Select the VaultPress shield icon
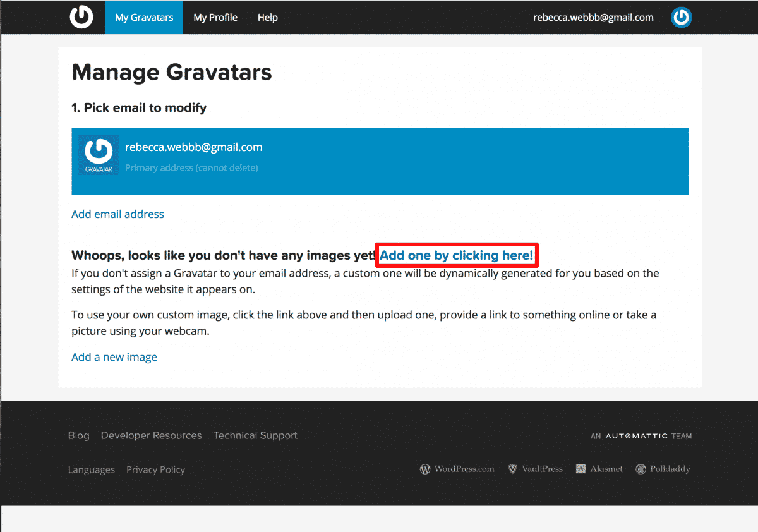 (512, 469)
